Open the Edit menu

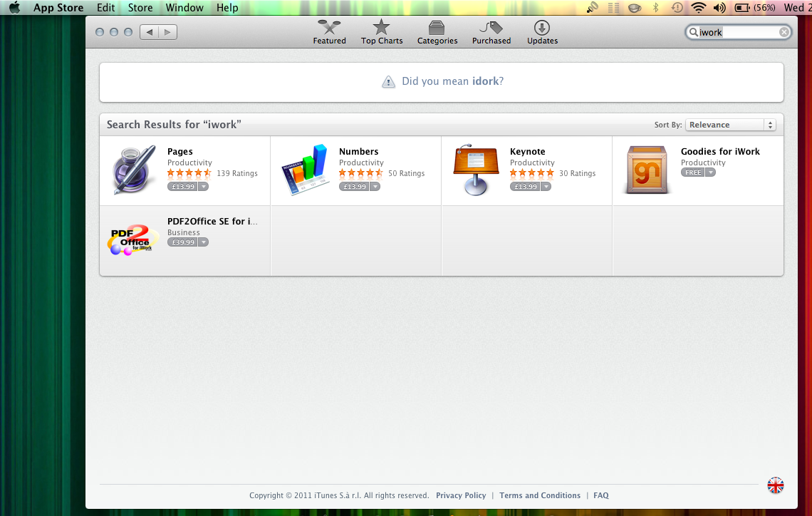(105, 7)
